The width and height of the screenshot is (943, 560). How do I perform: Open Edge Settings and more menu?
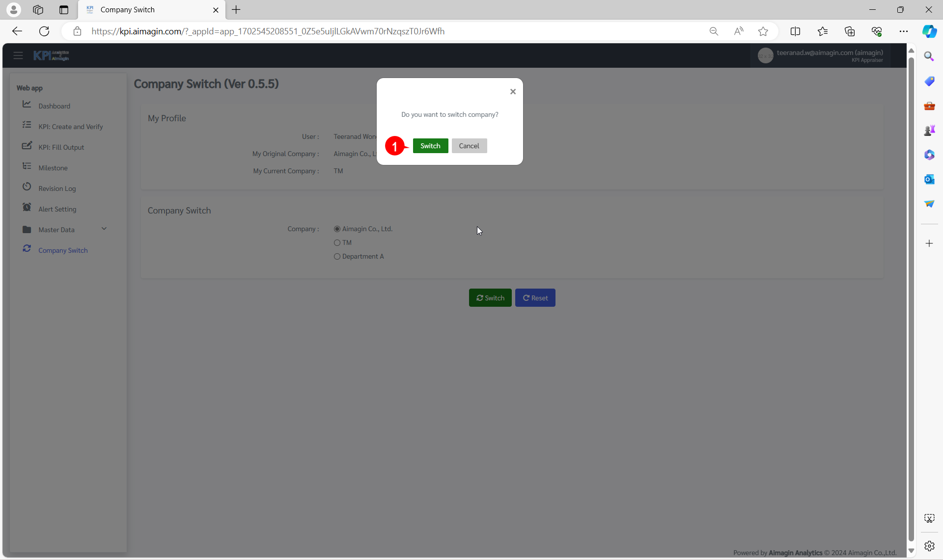click(903, 31)
